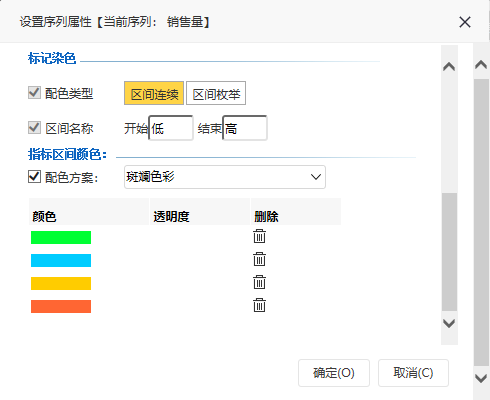Delete the yellow color row
Screen dimensions: 490x400
(x=259, y=282)
